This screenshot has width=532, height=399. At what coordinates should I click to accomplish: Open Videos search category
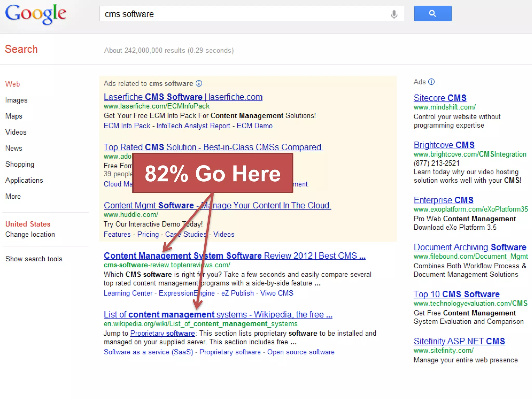coord(16,132)
